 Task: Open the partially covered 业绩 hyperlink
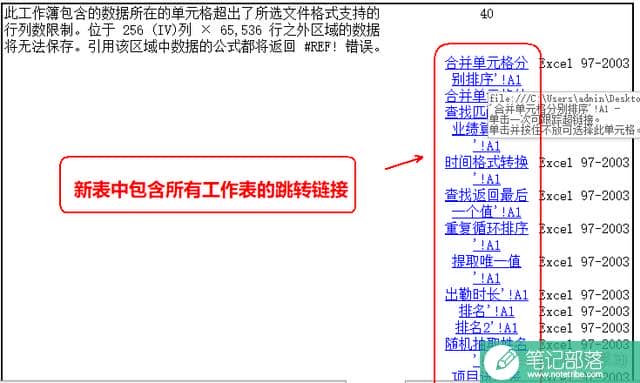470,129
